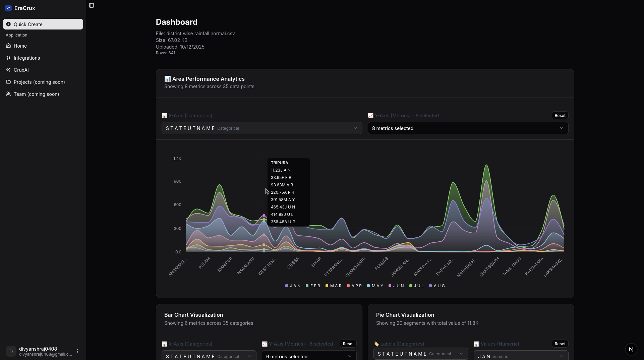Toggle JUL series in chart legend
The width and height of the screenshot is (644, 360).
[417, 286]
